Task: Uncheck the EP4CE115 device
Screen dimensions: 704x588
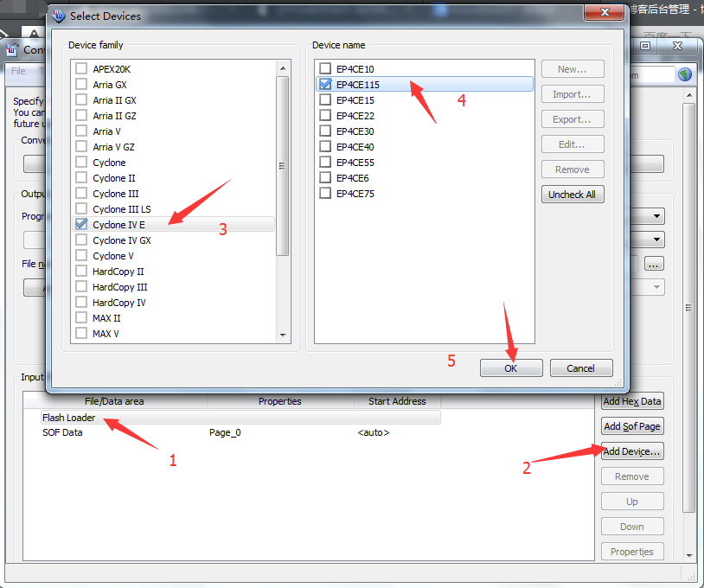Action: pos(325,85)
